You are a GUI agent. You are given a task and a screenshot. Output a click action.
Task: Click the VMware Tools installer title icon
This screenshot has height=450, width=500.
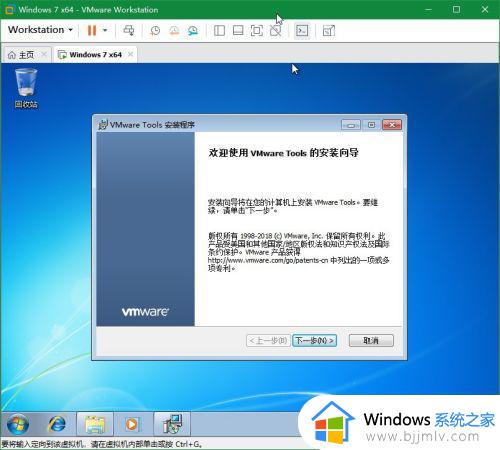(103, 125)
